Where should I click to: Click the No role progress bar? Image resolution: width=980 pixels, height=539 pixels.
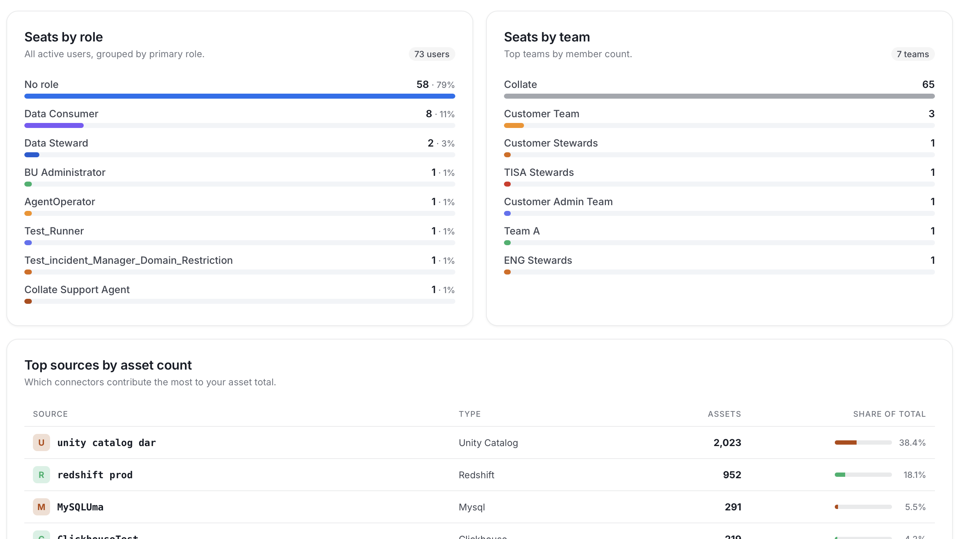click(x=240, y=96)
